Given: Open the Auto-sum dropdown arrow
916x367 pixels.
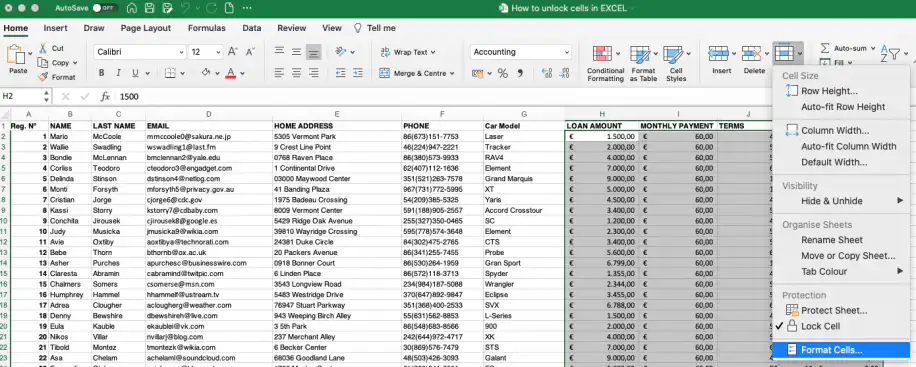Looking at the screenshot, I should 873,49.
